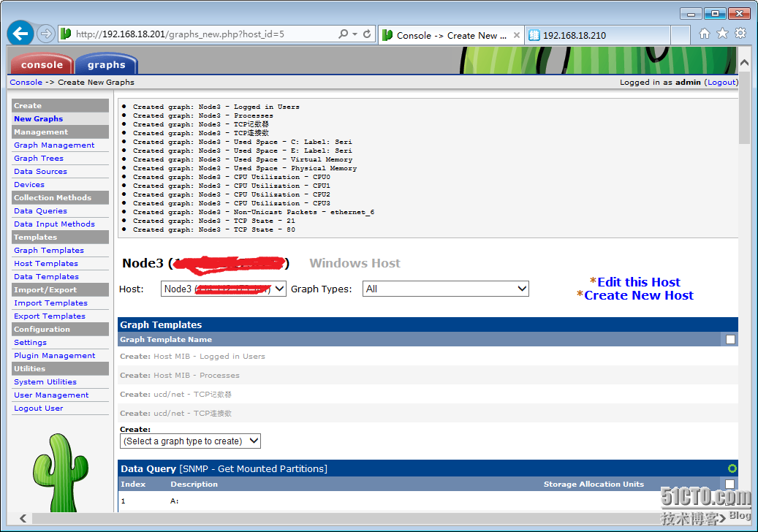758x532 pixels.
Task: Click the browser forward arrow button
Action: (45, 34)
